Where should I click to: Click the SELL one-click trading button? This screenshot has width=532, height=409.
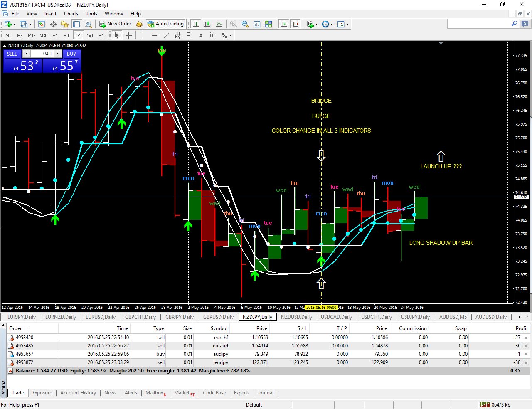(x=12, y=54)
